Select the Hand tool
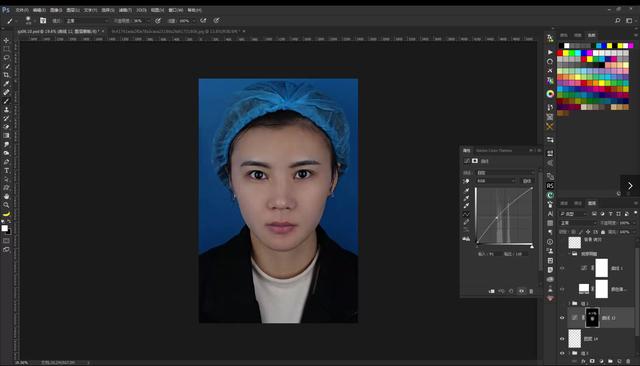Screen dimensions: 640x366 [x=6, y=196]
